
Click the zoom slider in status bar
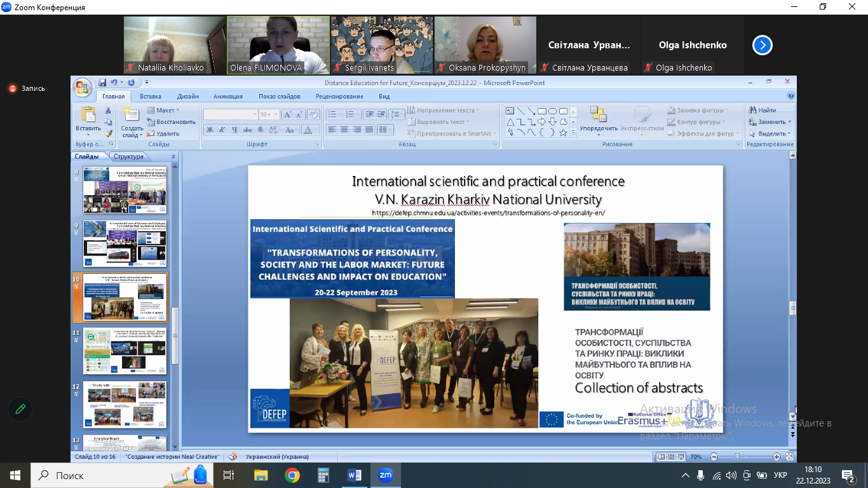[x=737, y=457]
